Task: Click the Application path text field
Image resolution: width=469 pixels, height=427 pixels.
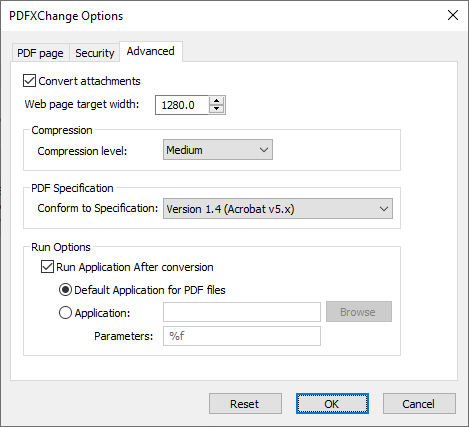Action: [242, 312]
